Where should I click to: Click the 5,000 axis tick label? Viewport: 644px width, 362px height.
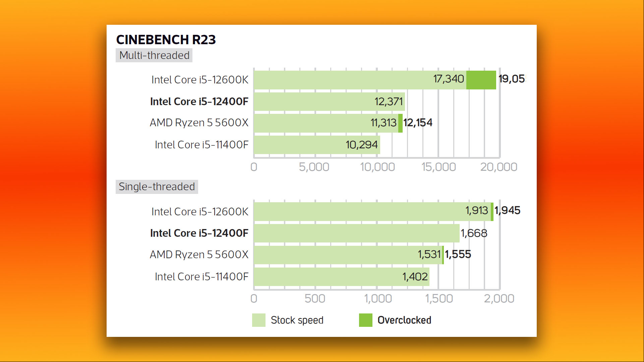point(314,167)
